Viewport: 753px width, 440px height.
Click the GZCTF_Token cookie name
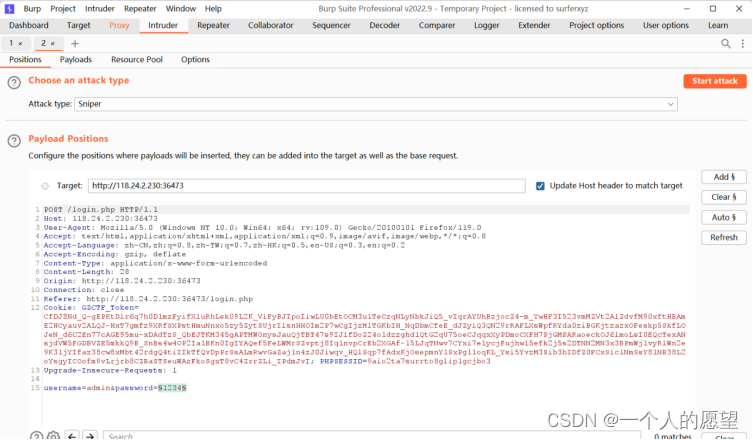[x=108, y=308]
